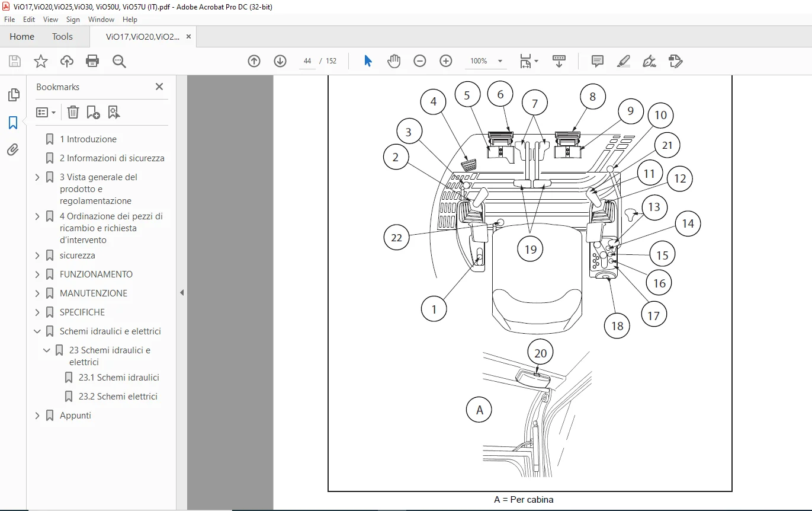Open attachments paperclip panel
812x511 pixels.
(x=13, y=150)
